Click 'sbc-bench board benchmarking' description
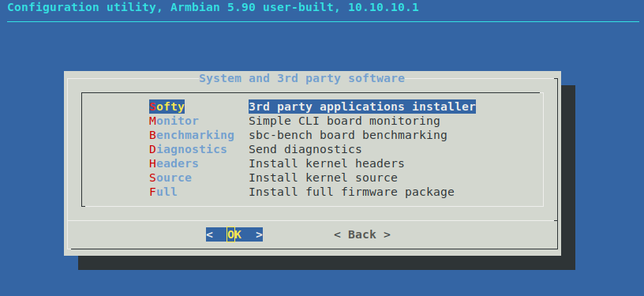The height and width of the screenshot is (296, 644). (348, 135)
